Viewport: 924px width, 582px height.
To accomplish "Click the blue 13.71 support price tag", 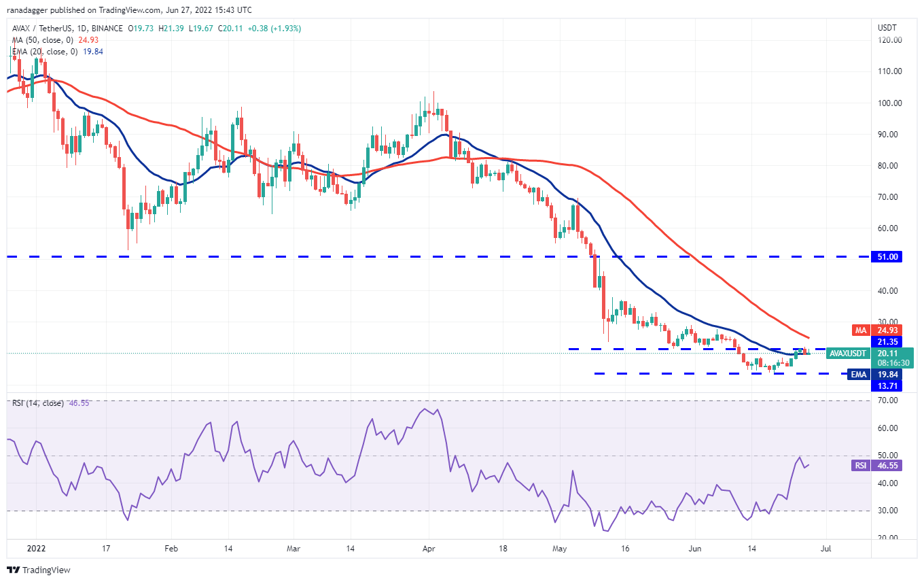I will click(x=887, y=386).
